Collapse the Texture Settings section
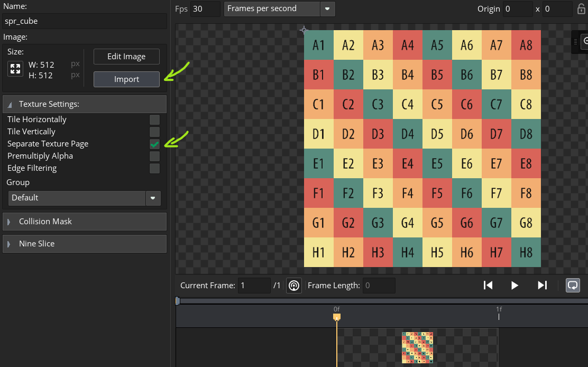Viewport: 588px width, 367px height. (x=85, y=104)
